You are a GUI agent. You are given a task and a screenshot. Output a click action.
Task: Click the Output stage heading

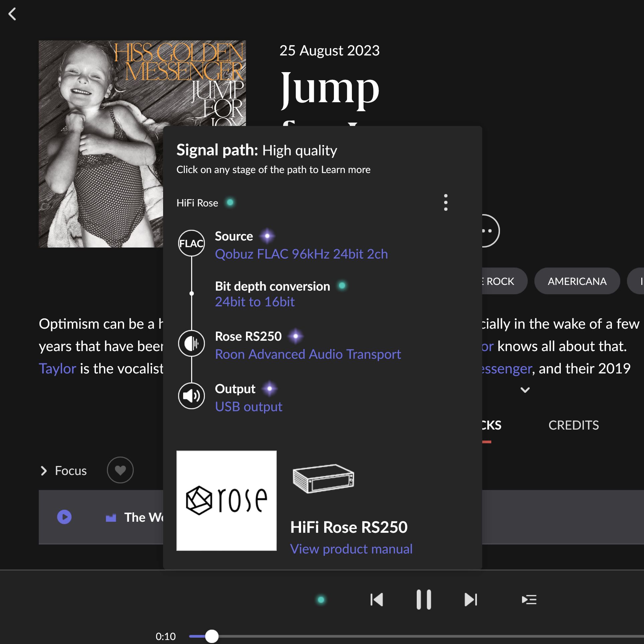click(235, 389)
